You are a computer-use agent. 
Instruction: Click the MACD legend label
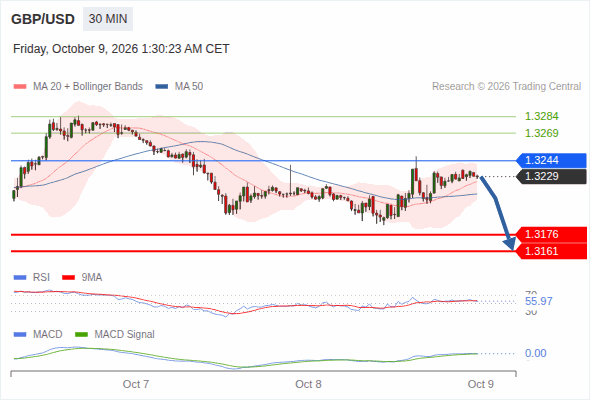tap(47, 335)
